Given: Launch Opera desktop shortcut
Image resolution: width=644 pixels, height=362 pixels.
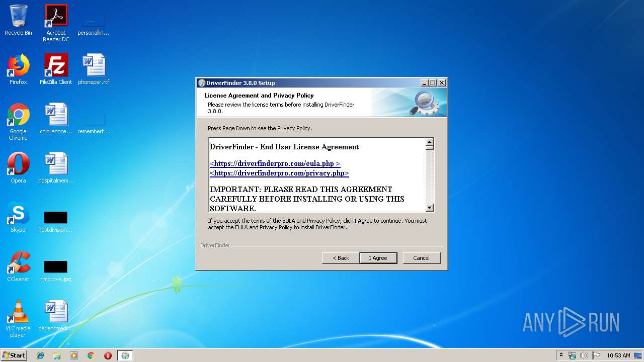Looking at the screenshot, I should pos(18,168).
